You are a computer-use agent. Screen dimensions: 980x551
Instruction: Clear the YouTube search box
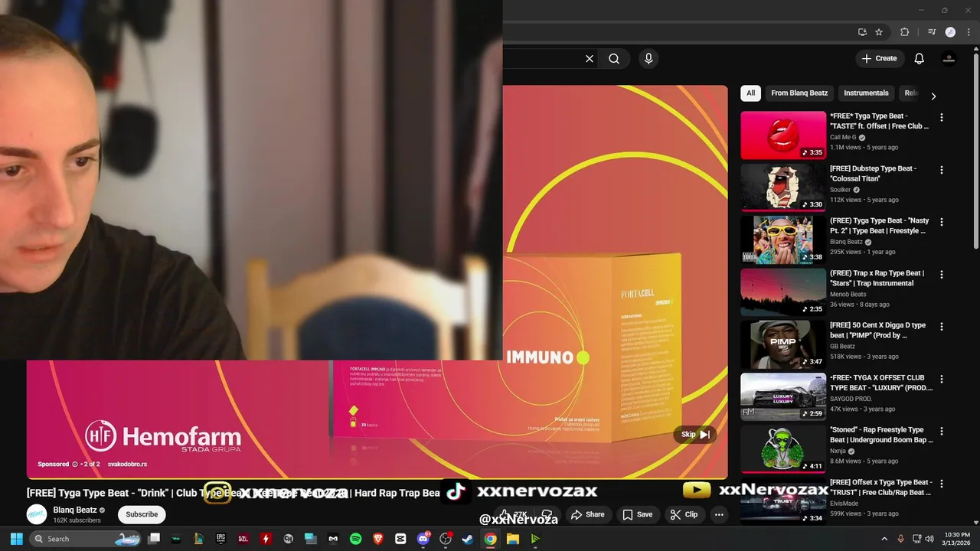tap(590, 58)
